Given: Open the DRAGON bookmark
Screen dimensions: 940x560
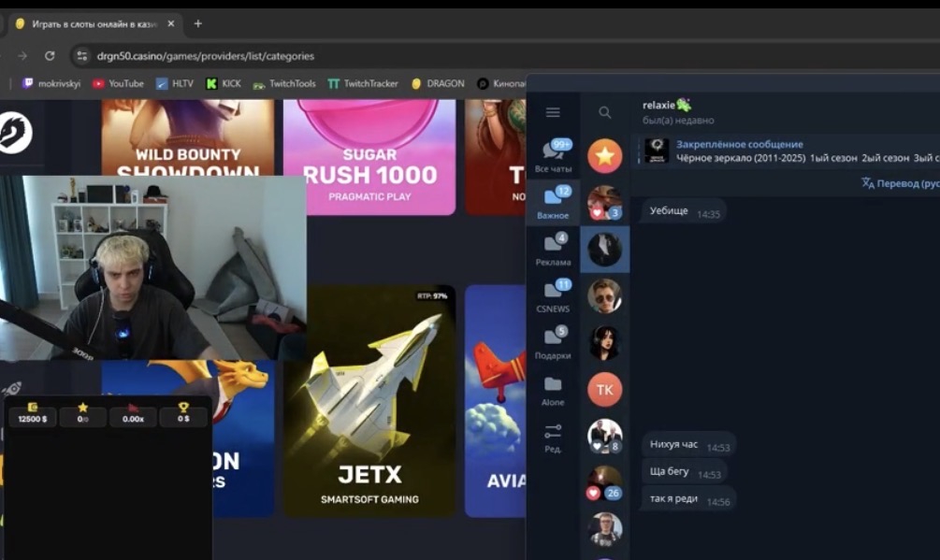Looking at the screenshot, I should pyautogui.click(x=438, y=84).
